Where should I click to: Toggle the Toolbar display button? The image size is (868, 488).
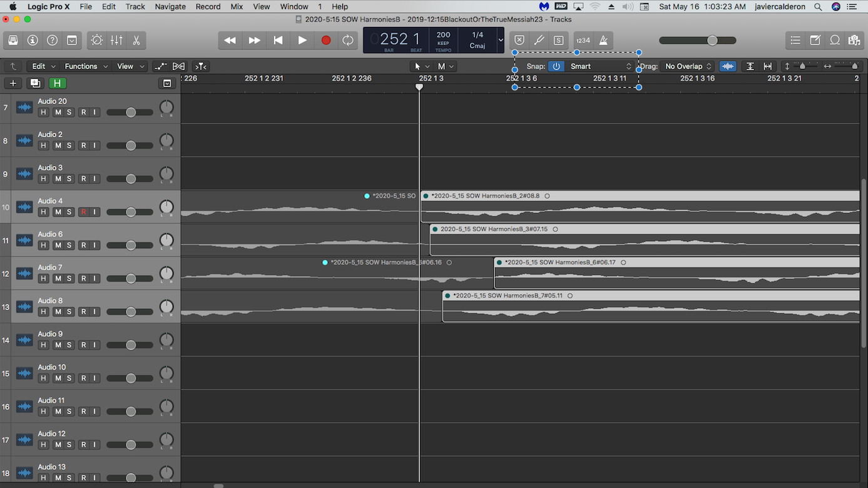coord(72,40)
